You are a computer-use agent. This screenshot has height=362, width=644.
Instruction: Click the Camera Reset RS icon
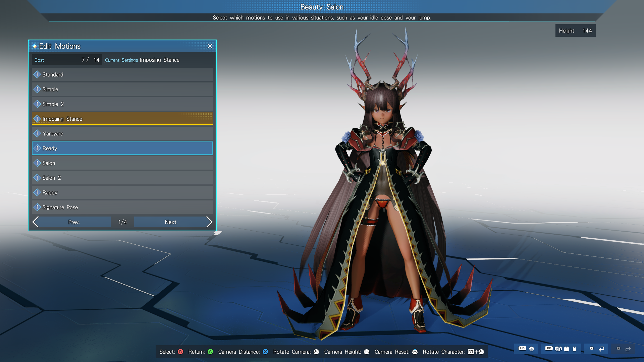pos(415,352)
